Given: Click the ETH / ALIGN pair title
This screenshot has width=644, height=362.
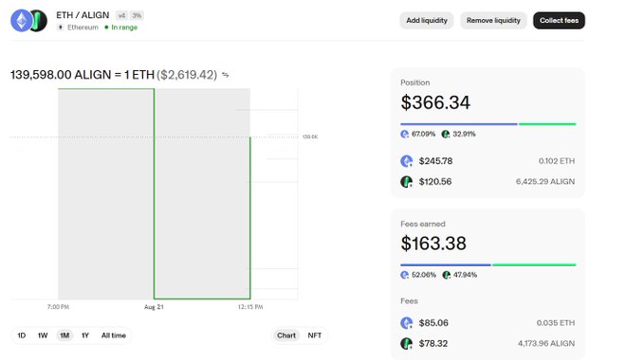Looking at the screenshot, I should 83,15.
